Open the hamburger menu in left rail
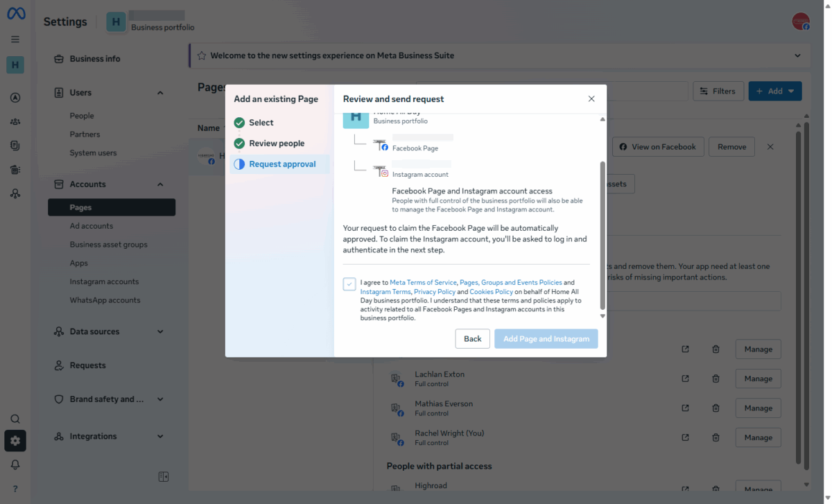 pos(15,40)
